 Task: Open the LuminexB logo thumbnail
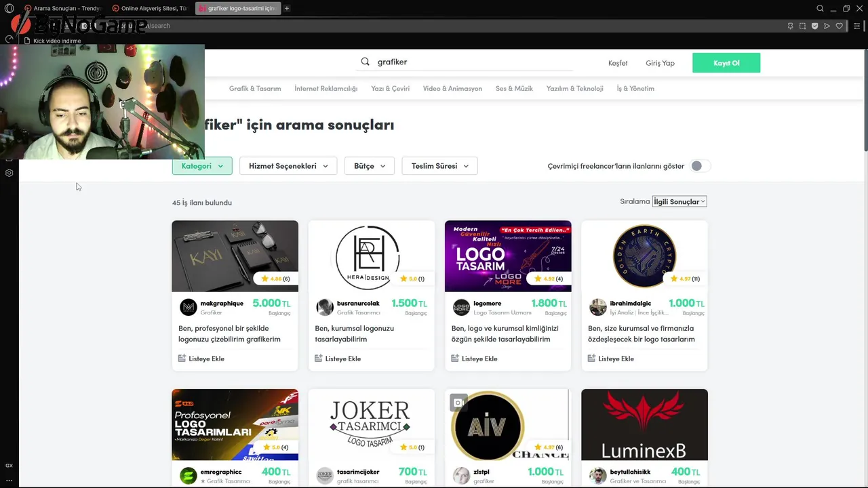coord(644,425)
